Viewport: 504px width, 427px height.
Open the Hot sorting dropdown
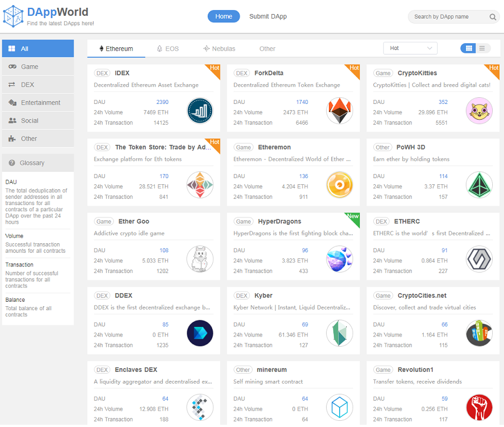tap(410, 48)
